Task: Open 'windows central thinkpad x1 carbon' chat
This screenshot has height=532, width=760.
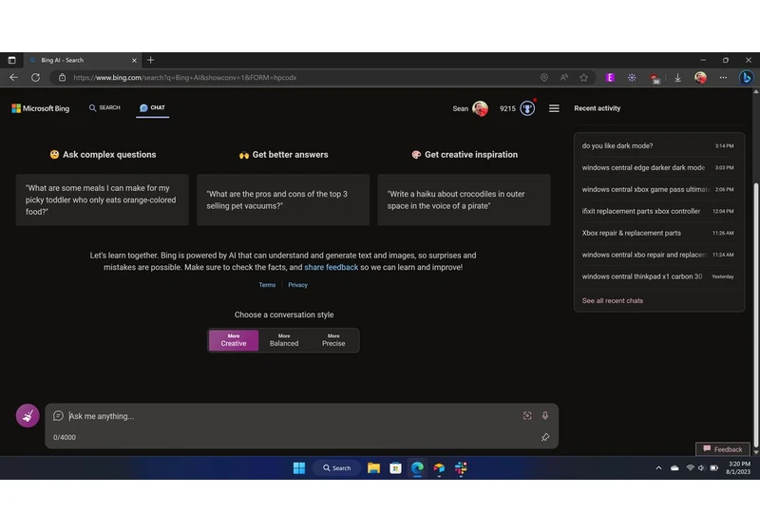Action: tap(658, 276)
